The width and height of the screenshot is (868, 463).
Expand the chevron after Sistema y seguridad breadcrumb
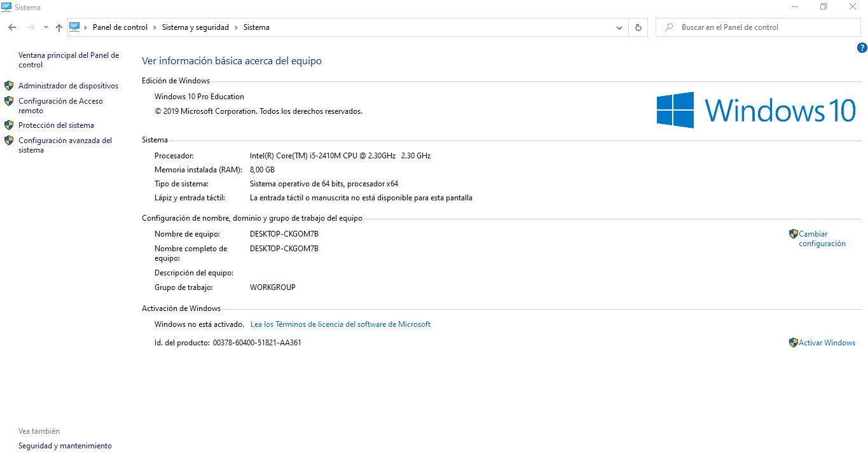pos(236,27)
